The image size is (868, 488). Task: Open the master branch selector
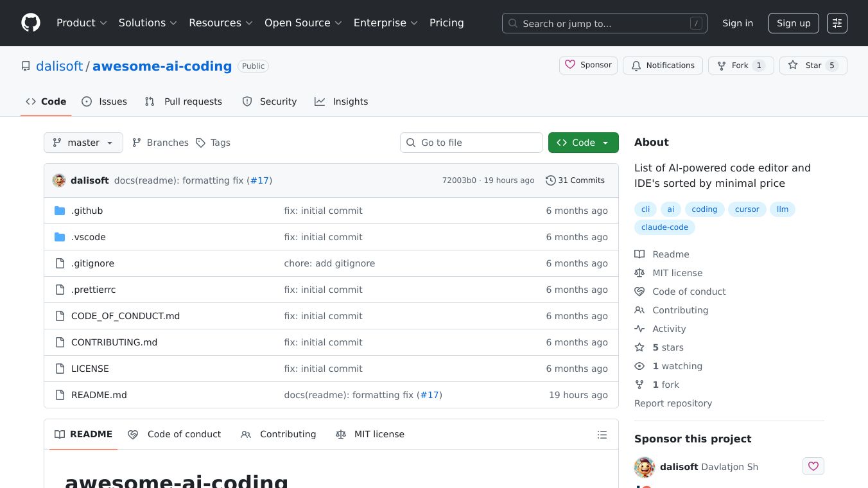pos(83,143)
